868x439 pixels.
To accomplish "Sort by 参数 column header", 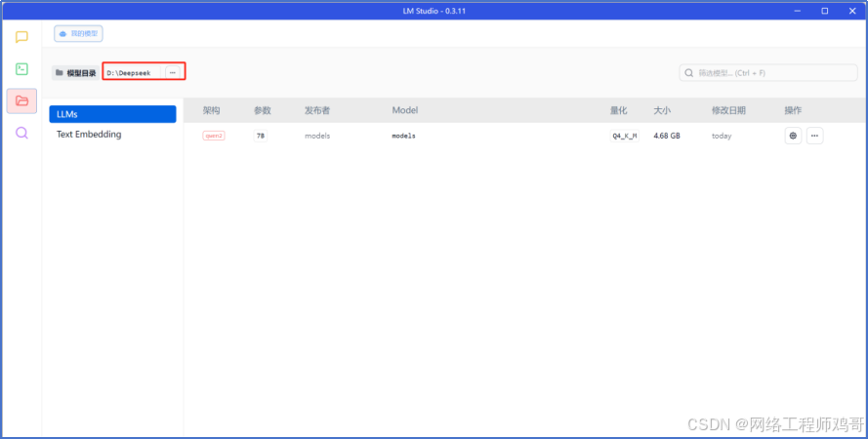I will 263,110.
